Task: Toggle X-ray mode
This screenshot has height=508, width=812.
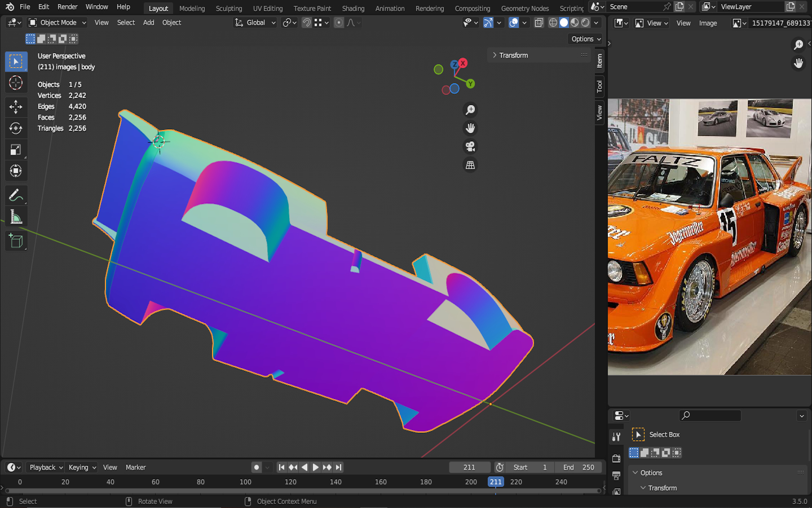Action: [x=539, y=23]
